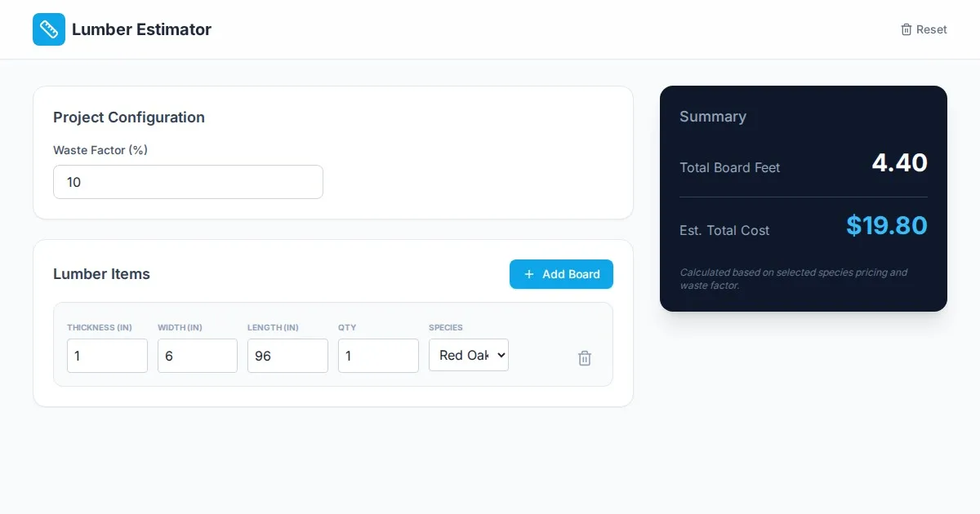Focus the Waste Factor input field
This screenshot has height=514, width=980.
click(x=188, y=182)
